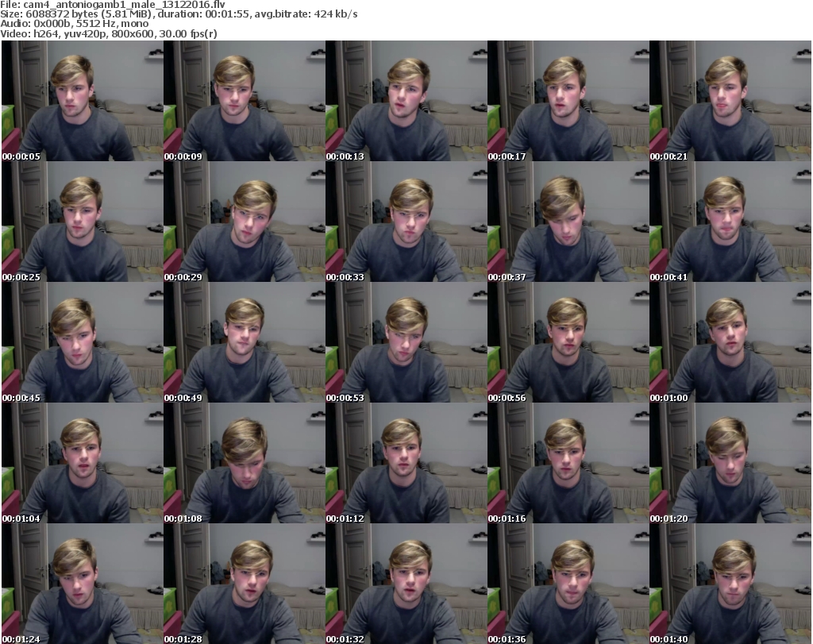Select the thumbnail stamped 00:00:41
The height and width of the screenshot is (644, 813).
tap(730, 222)
